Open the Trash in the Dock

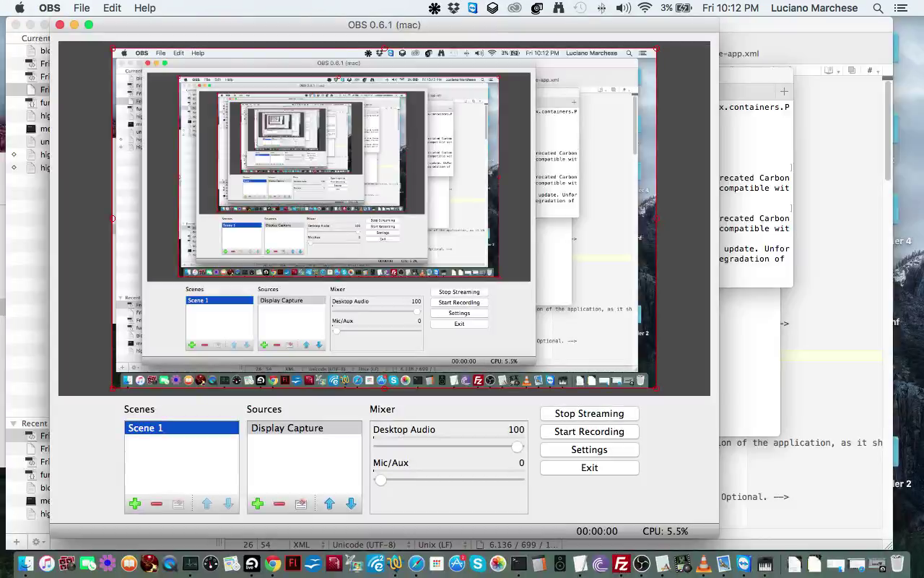pos(897,564)
